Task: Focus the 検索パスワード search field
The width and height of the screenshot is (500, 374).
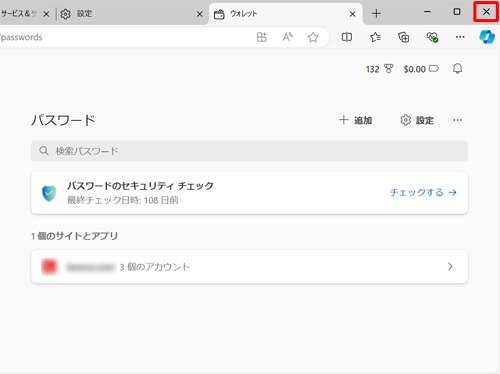Action: coord(249,151)
